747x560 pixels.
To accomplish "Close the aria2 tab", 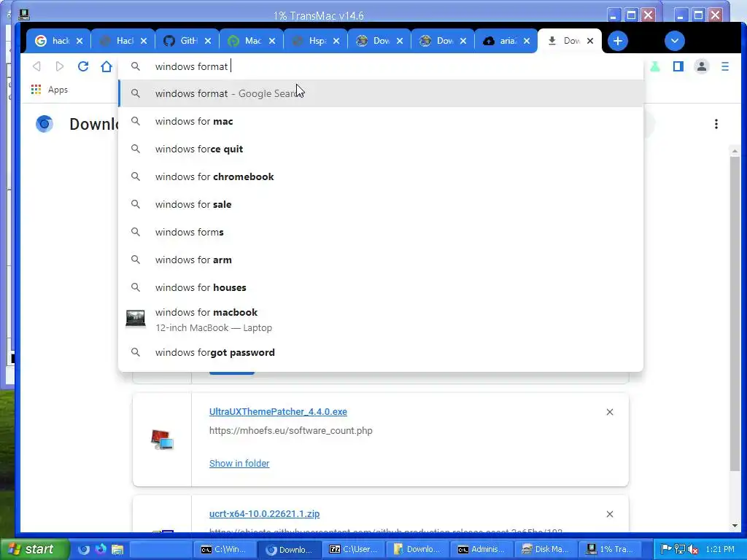I will pyautogui.click(x=527, y=41).
